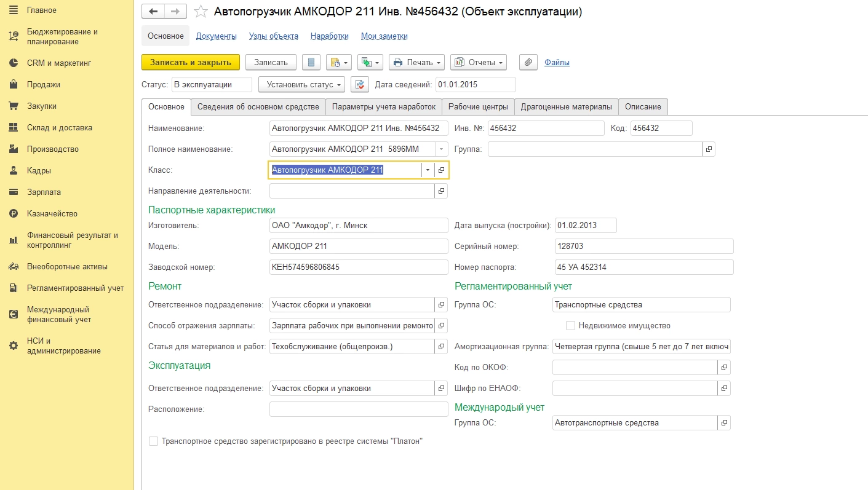Click the open icon of Направление деятельности

(x=441, y=191)
